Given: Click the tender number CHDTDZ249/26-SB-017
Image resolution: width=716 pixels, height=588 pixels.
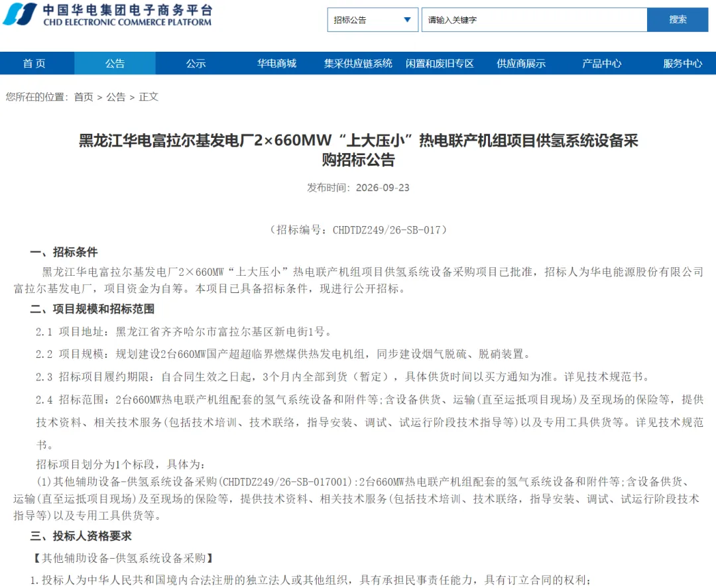Looking at the screenshot, I should [x=387, y=230].
